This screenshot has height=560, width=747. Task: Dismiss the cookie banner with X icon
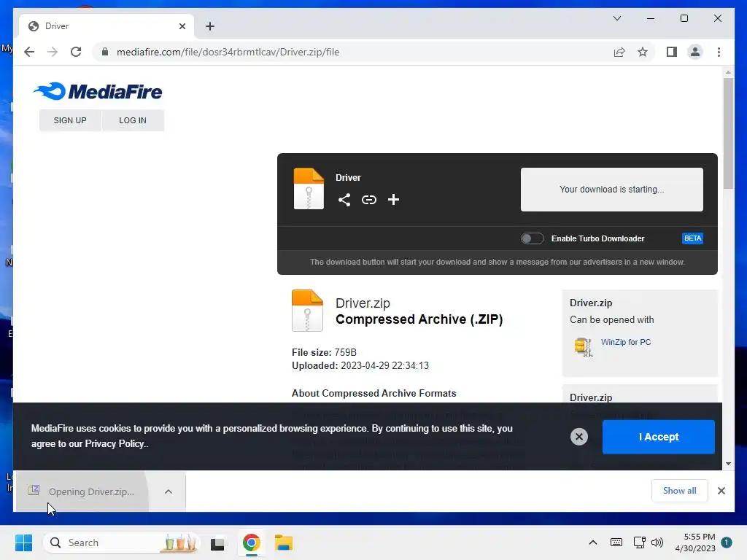pos(578,437)
